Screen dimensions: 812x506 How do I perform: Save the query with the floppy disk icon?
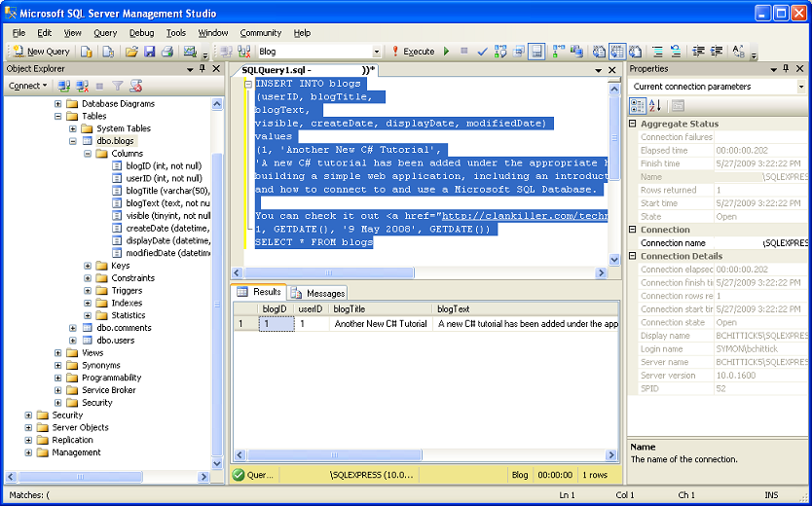click(x=150, y=52)
